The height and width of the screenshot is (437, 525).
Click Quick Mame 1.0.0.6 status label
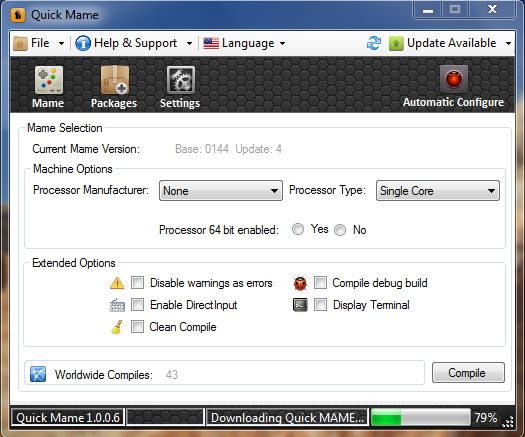click(x=68, y=418)
